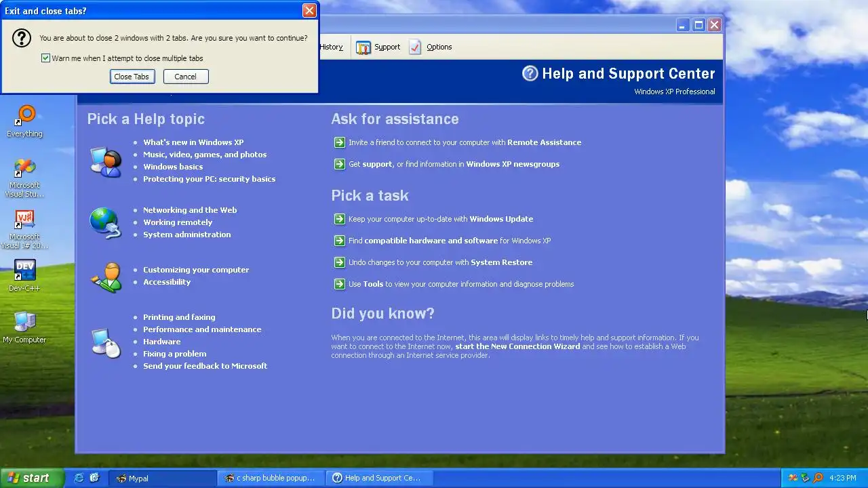Click the green shield tray icon
Viewport: 868px width, 488px height.
(806, 478)
